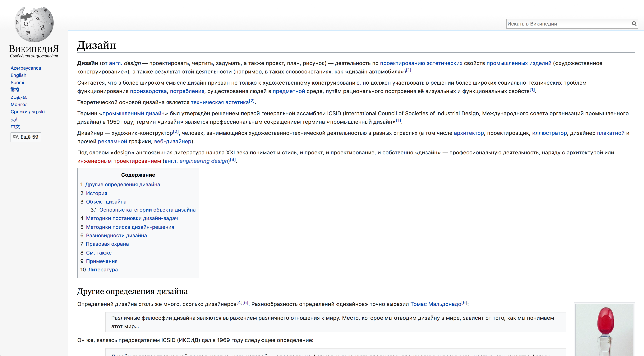Open the 'проектированию' link
Image resolution: width=644 pixels, height=356 pixels.
[x=402, y=63]
